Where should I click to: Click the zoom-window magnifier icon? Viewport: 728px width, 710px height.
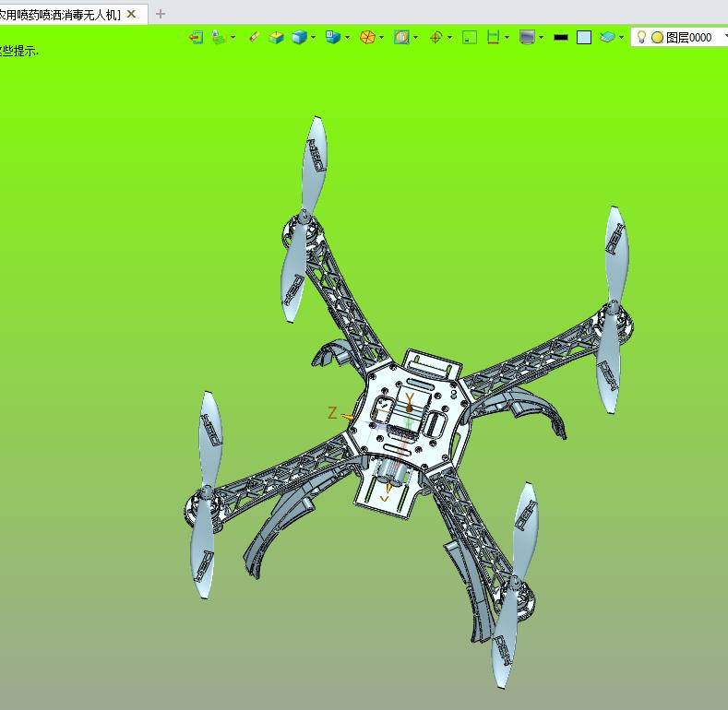click(x=401, y=37)
